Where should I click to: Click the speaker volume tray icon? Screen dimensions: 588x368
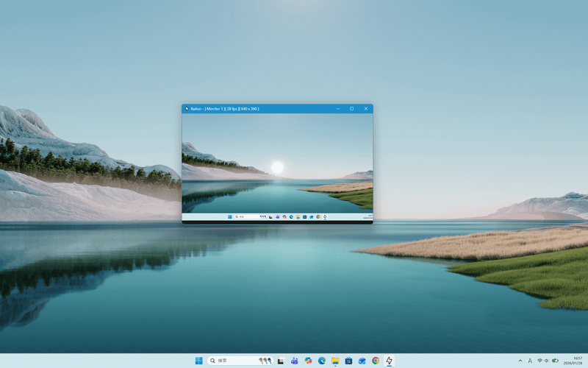click(x=546, y=361)
